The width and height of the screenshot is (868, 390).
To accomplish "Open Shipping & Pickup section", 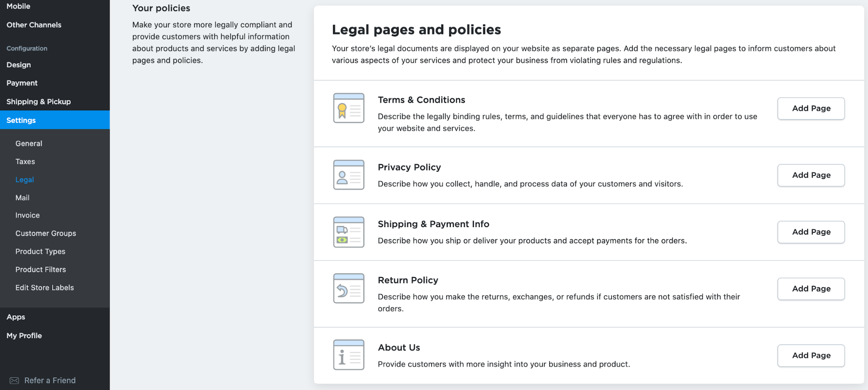I will click(39, 102).
